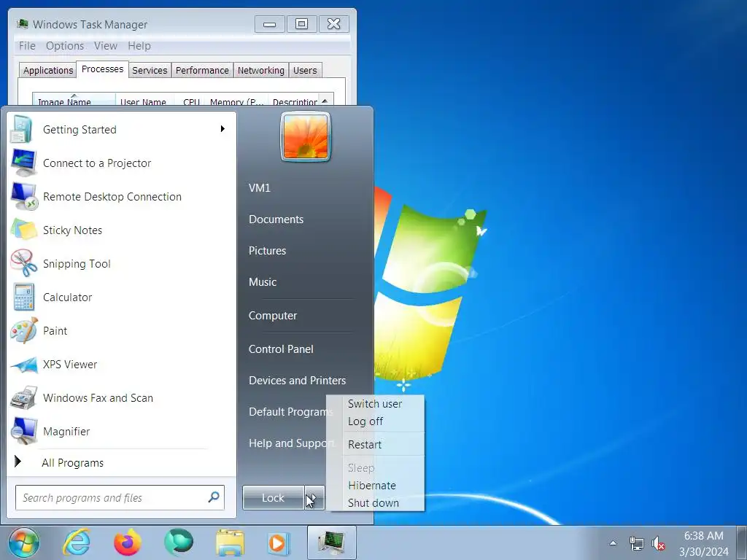Screen dimensions: 747x560
Task: Open the clock and date
Action: (704, 543)
